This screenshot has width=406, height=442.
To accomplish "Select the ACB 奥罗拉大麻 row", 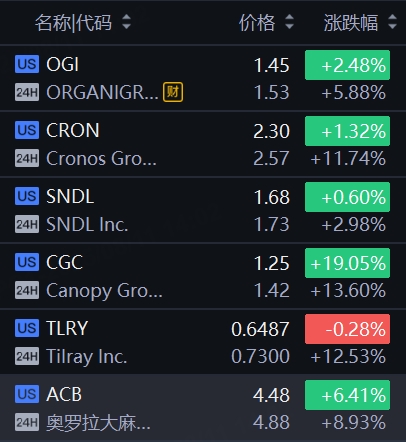I will (203, 408).
